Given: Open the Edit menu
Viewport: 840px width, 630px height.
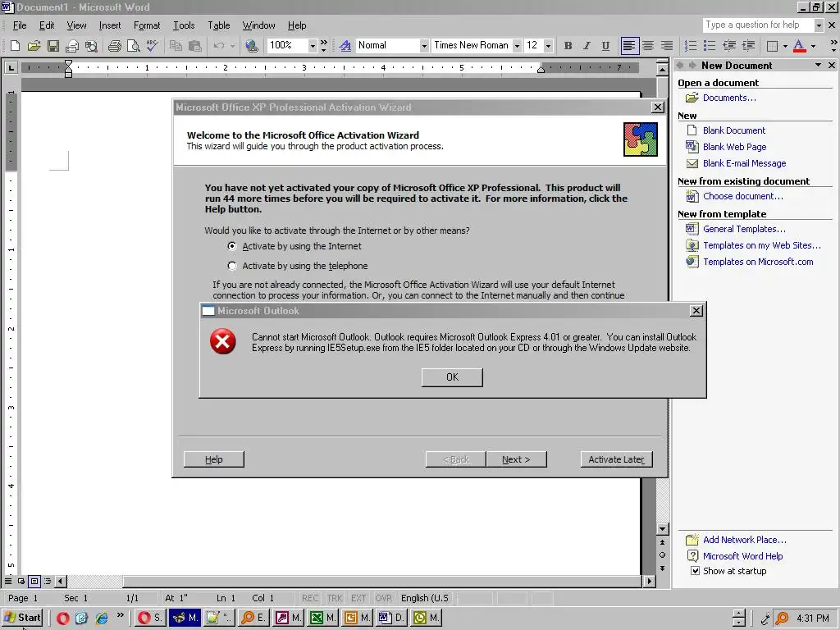Looking at the screenshot, I should click(47, 25).
